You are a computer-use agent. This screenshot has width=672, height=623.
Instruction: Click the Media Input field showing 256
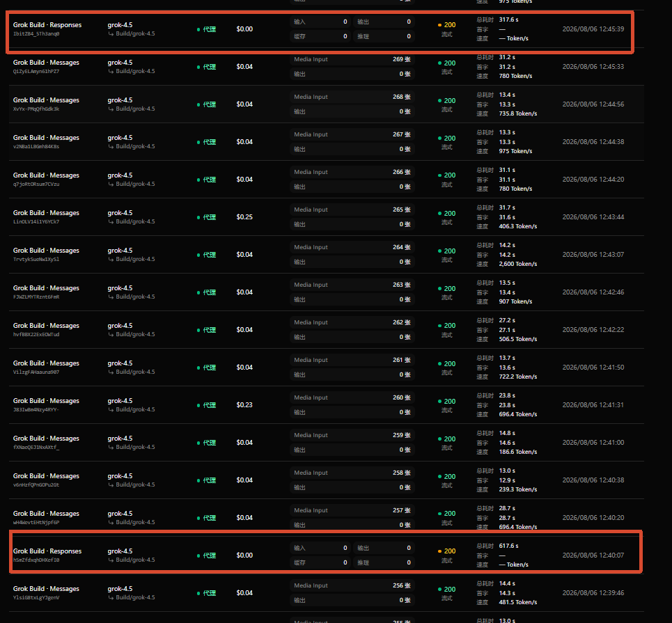(x=352, y=585)
